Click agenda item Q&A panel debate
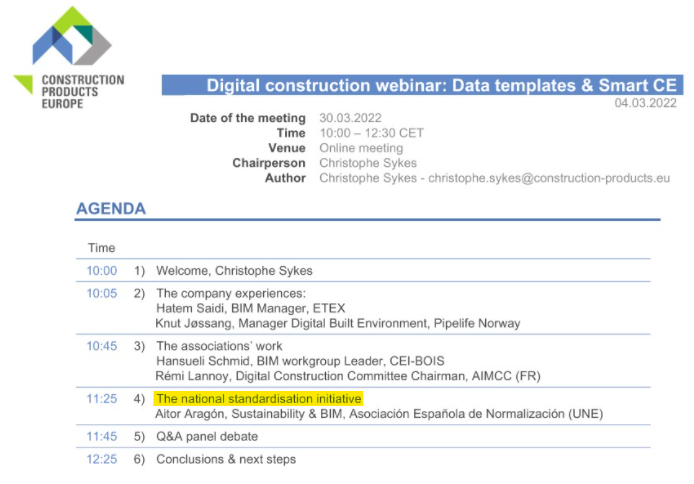Image resolution: width=694 pixels, height=484 pixels. (x=207, y=437)
